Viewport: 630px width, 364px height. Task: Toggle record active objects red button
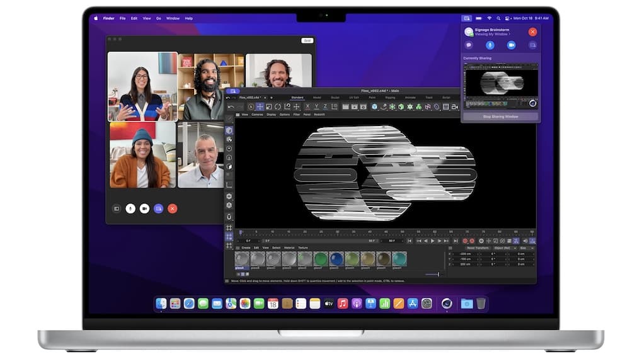tap(466, 241)
